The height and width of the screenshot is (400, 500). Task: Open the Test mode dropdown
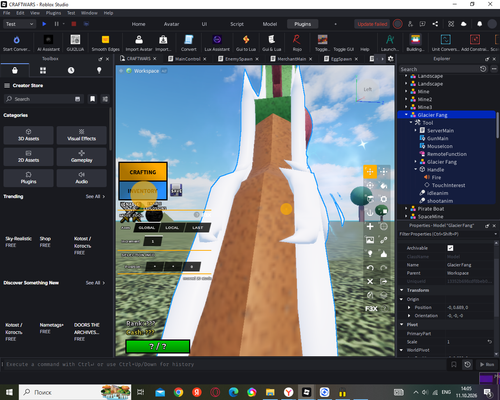pyautogui.click(x=19, y=24)
